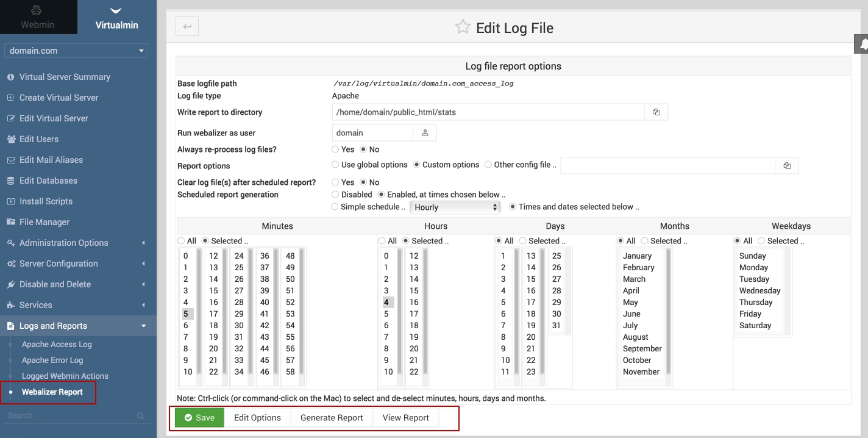Image resolution: width=868 pixels, height=438 pixels.
Task: Open the domain.com server dropdown
Action: pyautogui.click(x=76, y=51)
